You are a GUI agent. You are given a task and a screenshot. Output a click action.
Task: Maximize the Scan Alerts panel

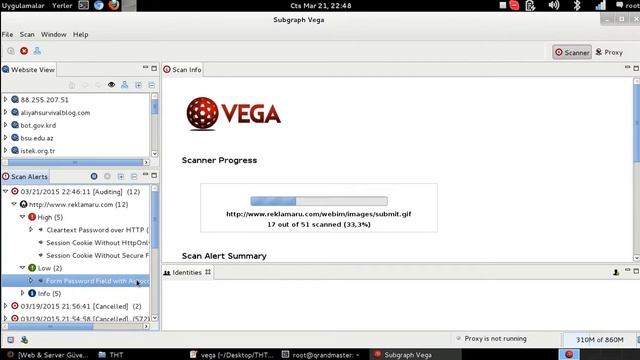point(154,175)
